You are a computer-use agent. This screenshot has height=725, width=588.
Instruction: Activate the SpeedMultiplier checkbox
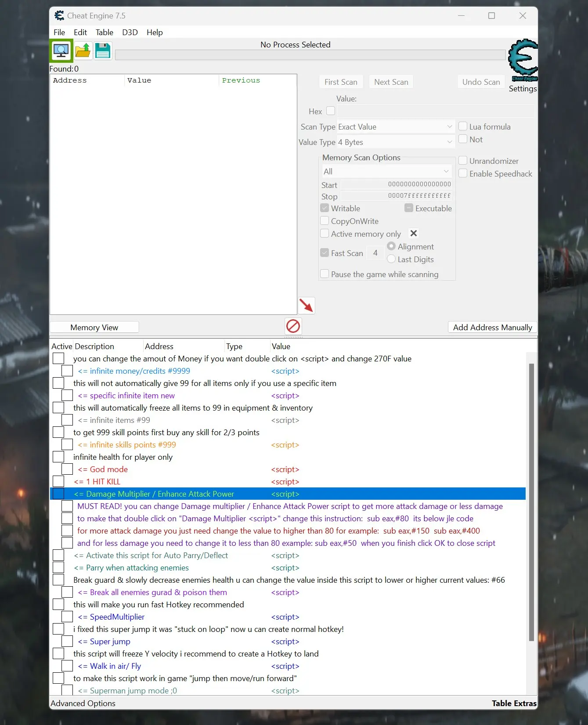coord(67,617)
